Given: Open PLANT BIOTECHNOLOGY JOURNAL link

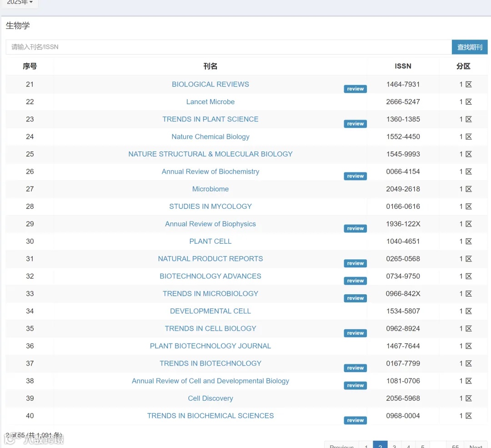Looking at the screenshot, I should [x=210, y=346].
